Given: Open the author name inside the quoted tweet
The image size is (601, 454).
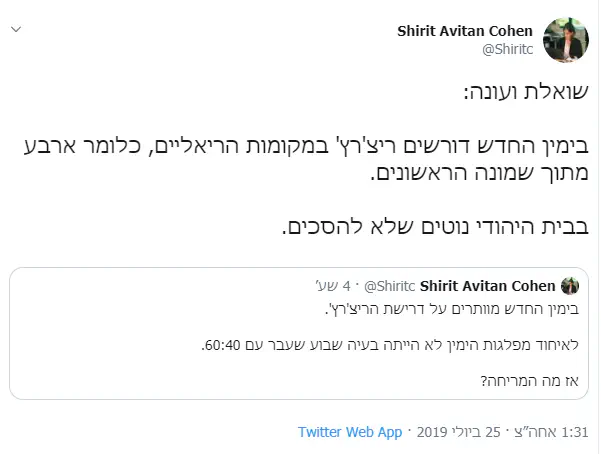Looking at the screenshot, I should [489, 286].
